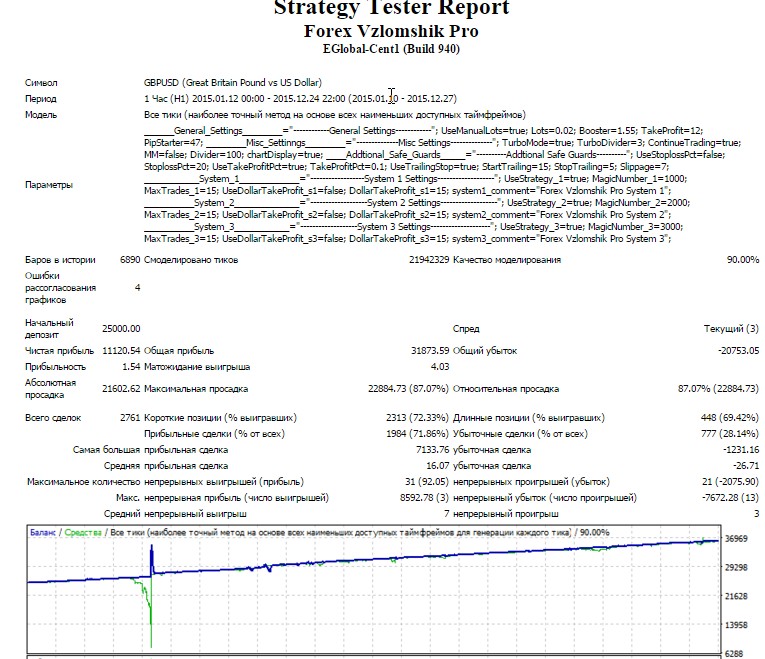Click the 'Спред' label

(466, 329)
